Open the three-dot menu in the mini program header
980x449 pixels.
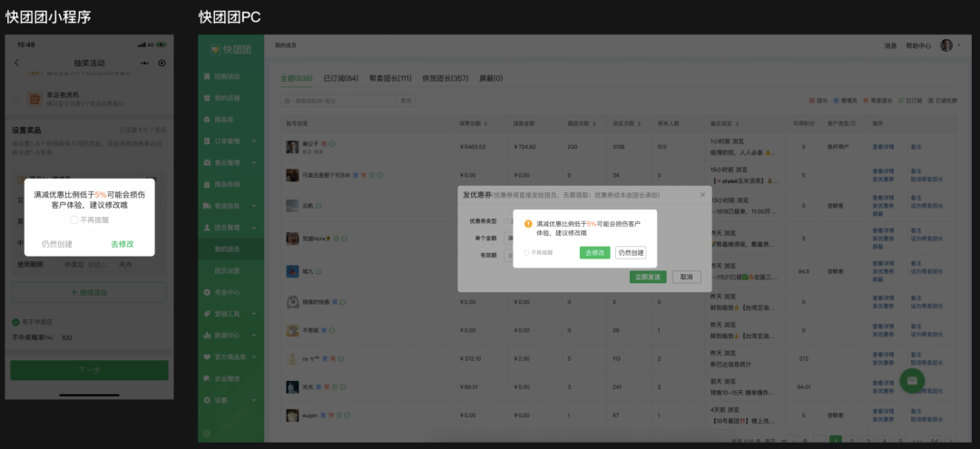144,63
